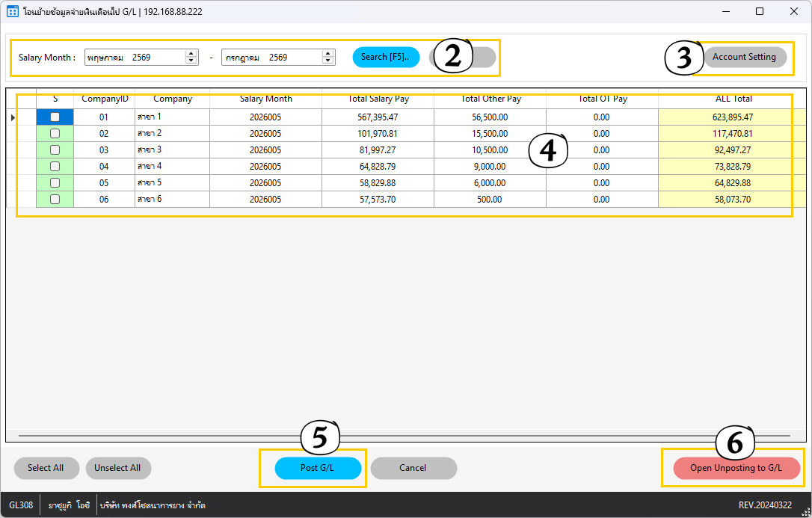Screen dimensions: 812x518
Task: Click the horizontal scrollbar under the grid
Action: pyautogui.click(x=405, y=436)
